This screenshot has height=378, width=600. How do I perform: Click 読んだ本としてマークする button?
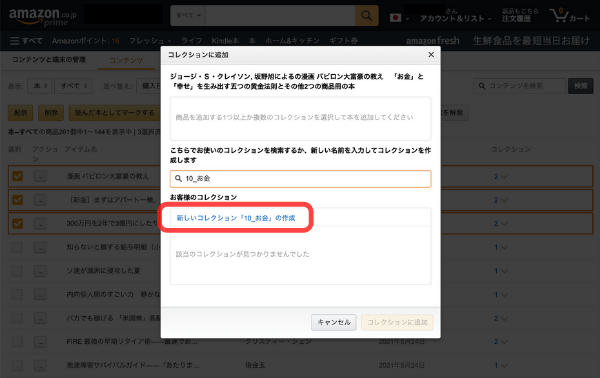pos(114,112)
